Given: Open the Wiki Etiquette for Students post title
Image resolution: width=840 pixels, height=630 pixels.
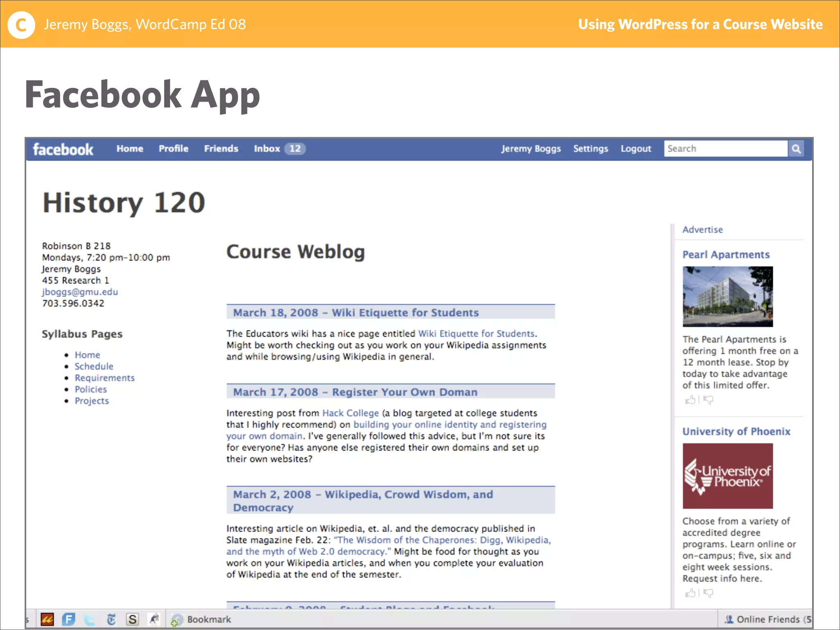Looking at the screenshot, I should pos(356,313).
